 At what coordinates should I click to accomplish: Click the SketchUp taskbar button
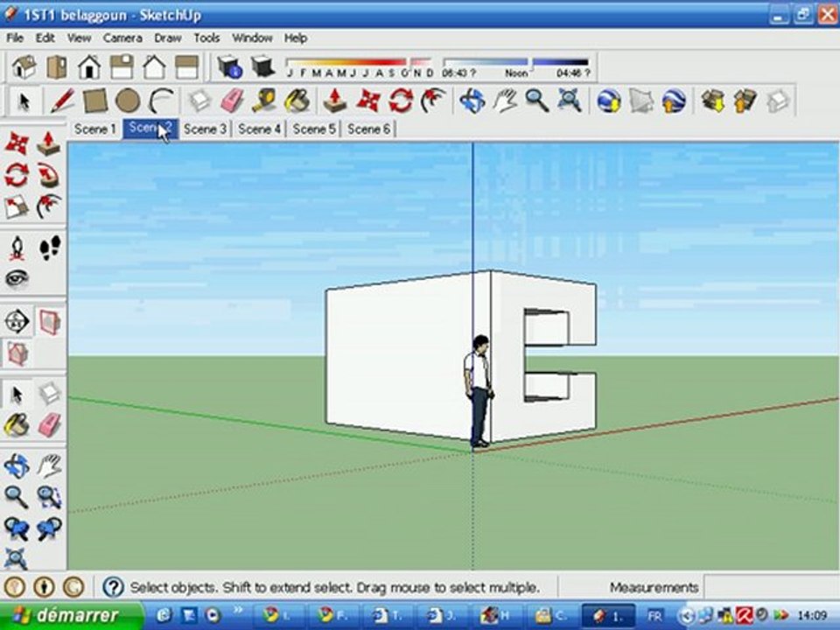coord(609,615)
